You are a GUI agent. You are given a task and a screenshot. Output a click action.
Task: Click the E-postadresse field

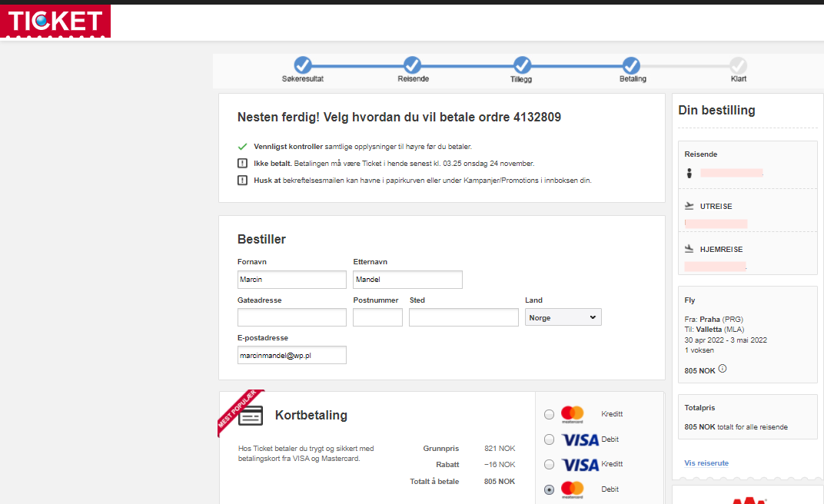click(291, 355)
